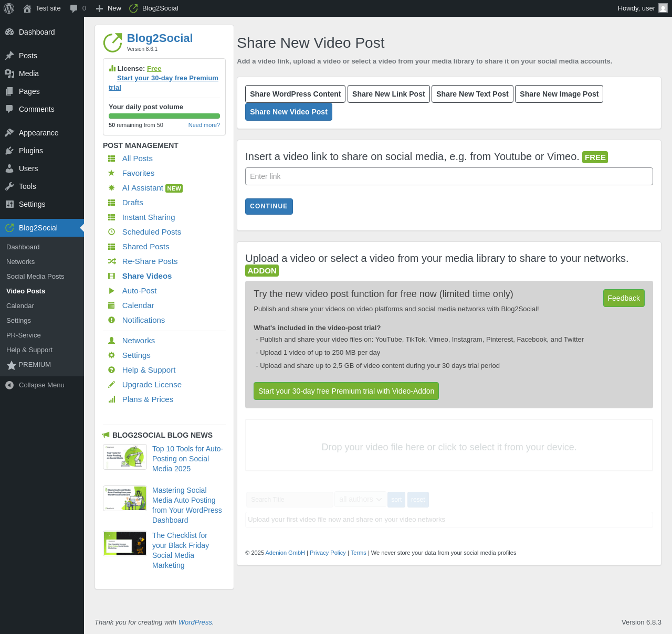Click the Share Videos film icon
The image size is (672, 634).
tap(111, 276)
